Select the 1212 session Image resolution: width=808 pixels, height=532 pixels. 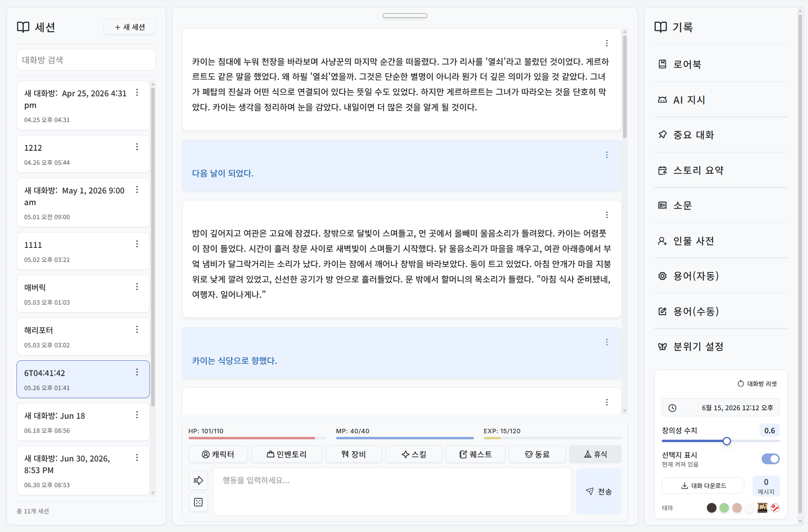pos(83,154)
